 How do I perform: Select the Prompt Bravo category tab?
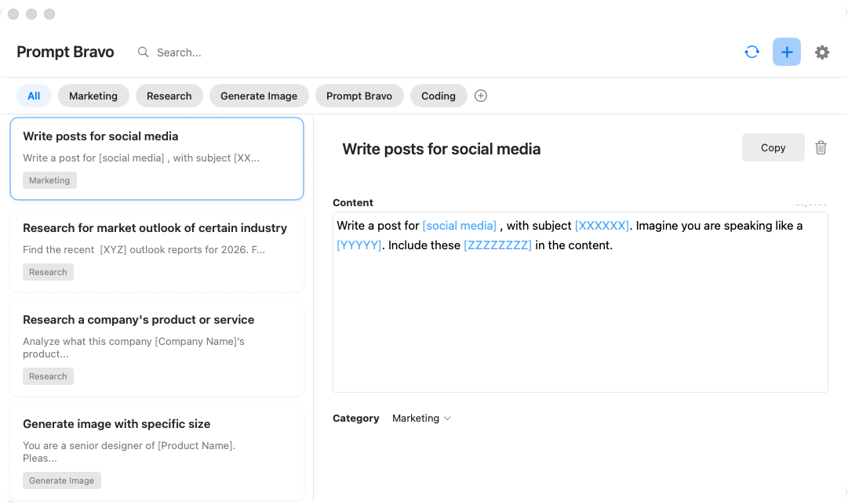(359, 96)
